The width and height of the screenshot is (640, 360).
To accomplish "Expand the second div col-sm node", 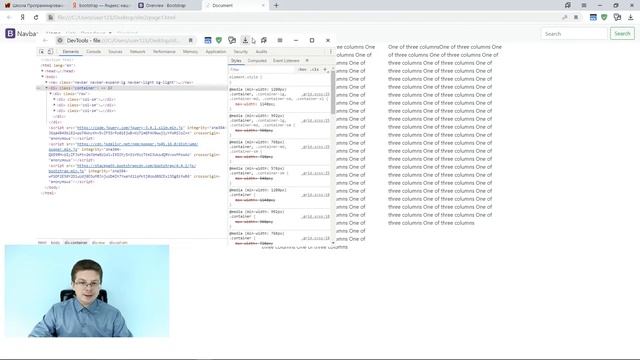I will coord(55,105).
